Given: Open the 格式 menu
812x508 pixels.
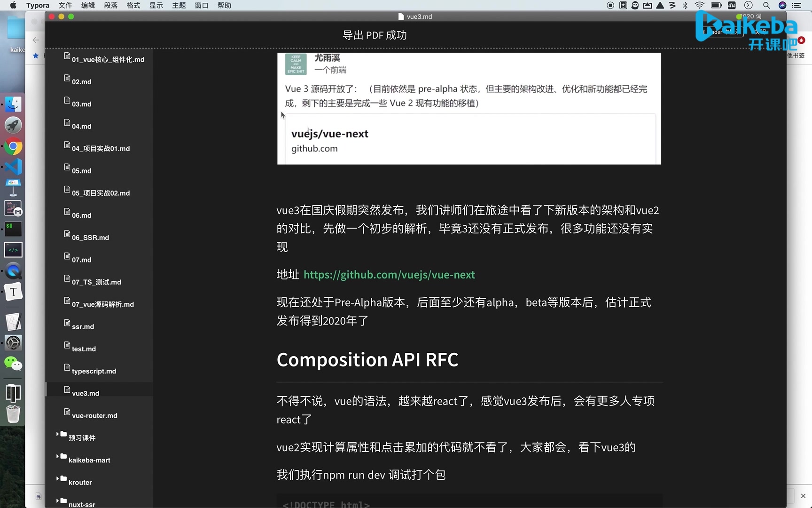Looking at the screenshot, I should pos(133,5).
